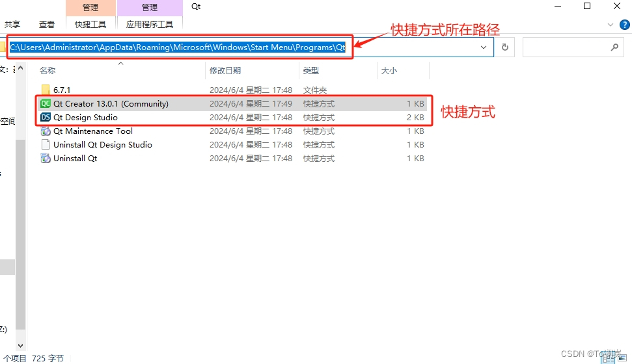Select the file name Uninstall Qt Design Studio
This screenshot has height=364, width=632.
coord(103,144)
